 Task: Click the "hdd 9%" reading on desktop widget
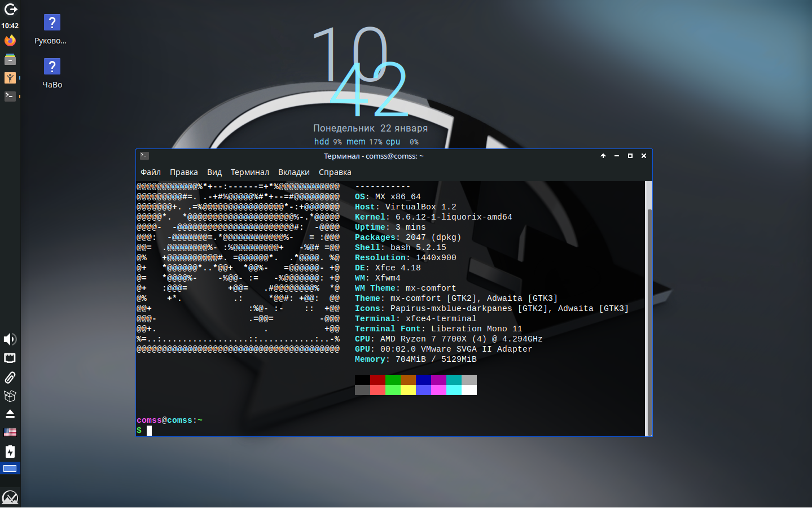328,142
